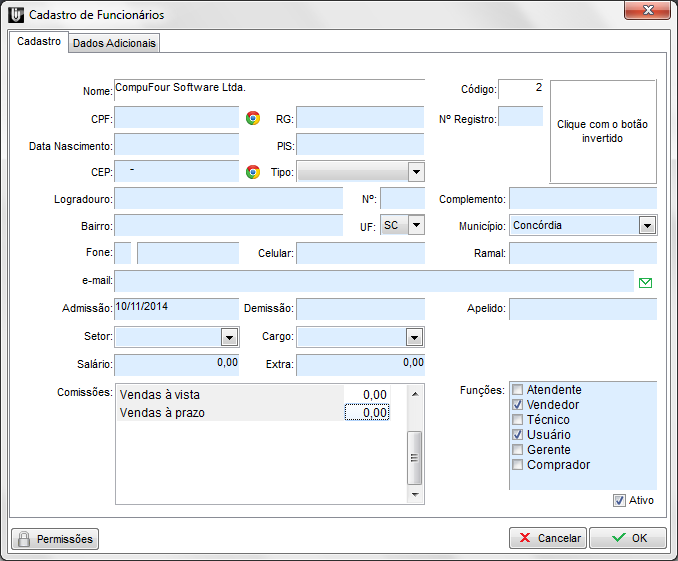Expand the Setor dropdown
Viewport: 678px width, 561px height.
[x=229, y=337]
